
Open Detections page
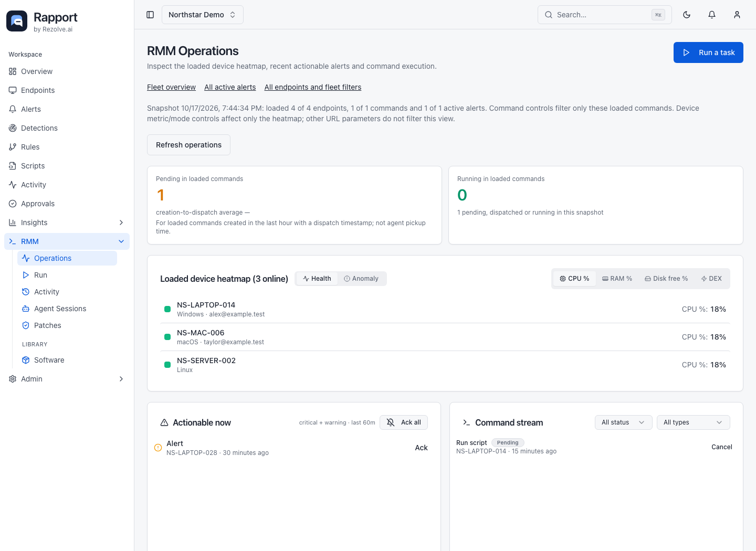(67, 128)
